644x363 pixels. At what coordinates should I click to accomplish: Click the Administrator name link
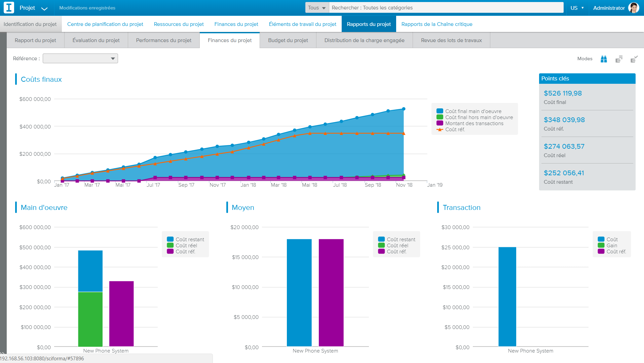[609, 7]
